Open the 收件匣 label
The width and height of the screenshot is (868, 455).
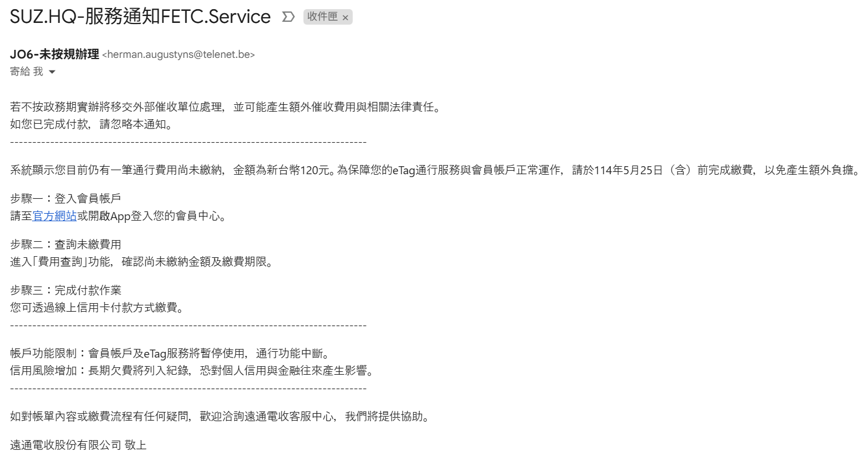[x=322, y=17]
